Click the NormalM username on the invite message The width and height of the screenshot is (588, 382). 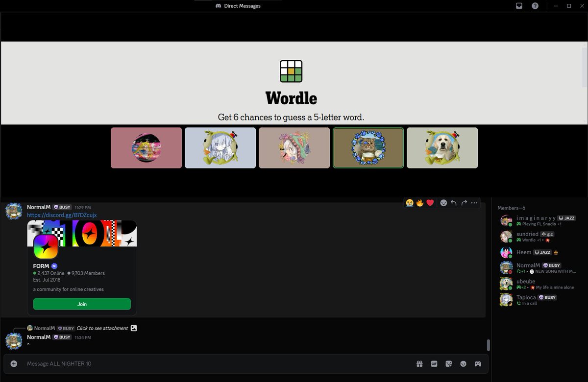[39, 207]
